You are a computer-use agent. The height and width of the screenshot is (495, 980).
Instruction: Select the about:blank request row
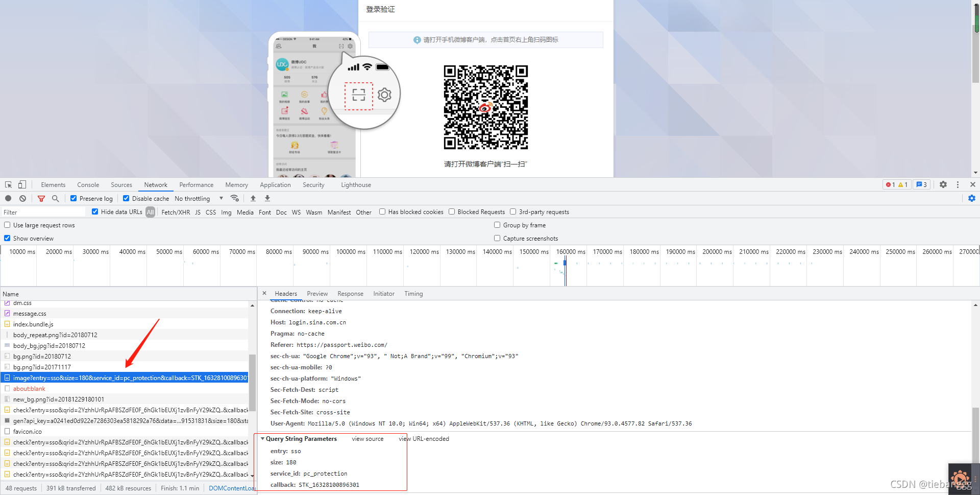(x=125, y=389)
